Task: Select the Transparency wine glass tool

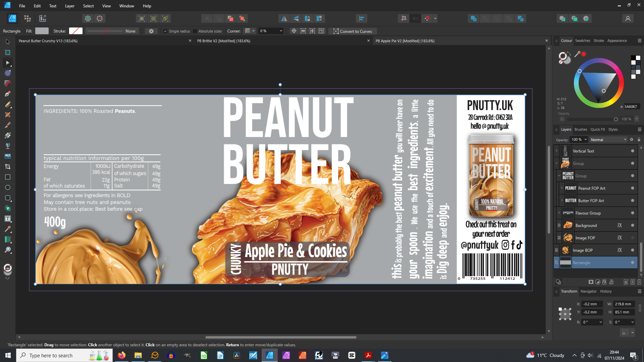Action: pos(8,146)
